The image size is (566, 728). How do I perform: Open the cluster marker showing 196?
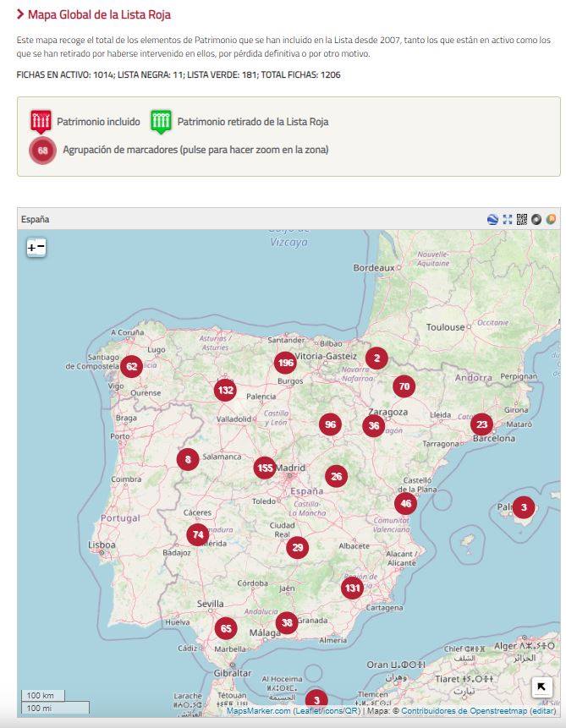[x=285, y=363]
